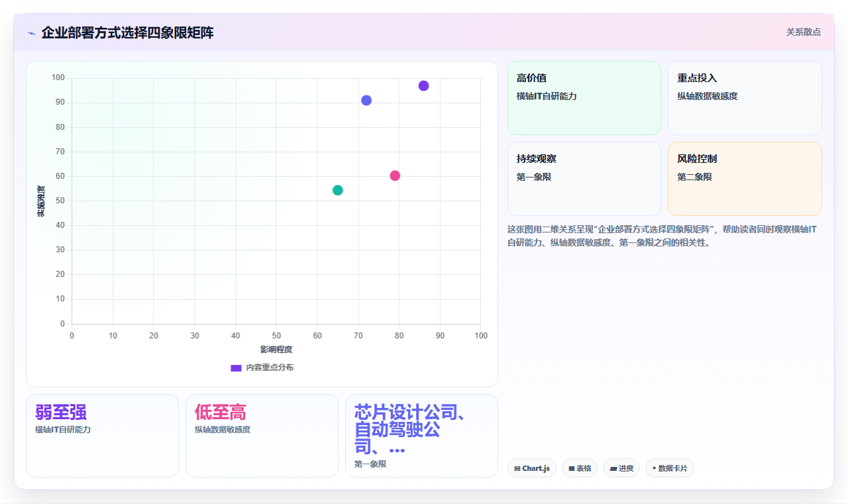Click the 进度 tag
Image resolution: width=848 pixels, height=504 pixels.
621,468
